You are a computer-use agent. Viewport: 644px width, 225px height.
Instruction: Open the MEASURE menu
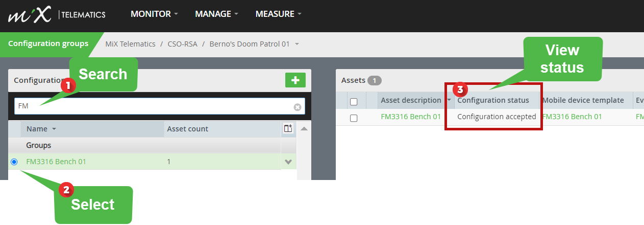[x=279, y=14]
